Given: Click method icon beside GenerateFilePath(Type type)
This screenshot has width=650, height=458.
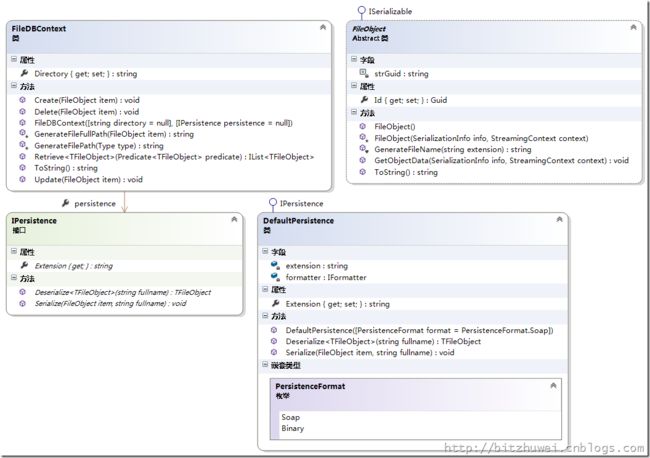Looking at the screenshot, I should point(24,145).
